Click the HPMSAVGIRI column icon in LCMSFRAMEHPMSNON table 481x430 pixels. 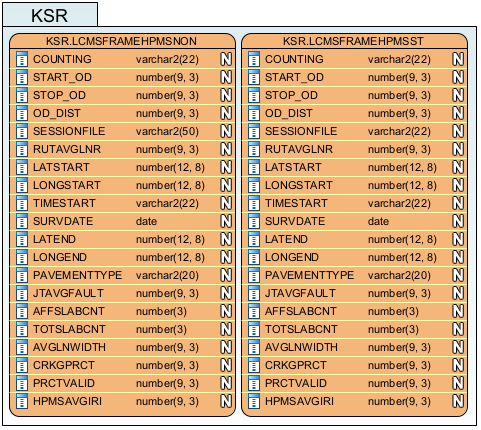point(22,401)
